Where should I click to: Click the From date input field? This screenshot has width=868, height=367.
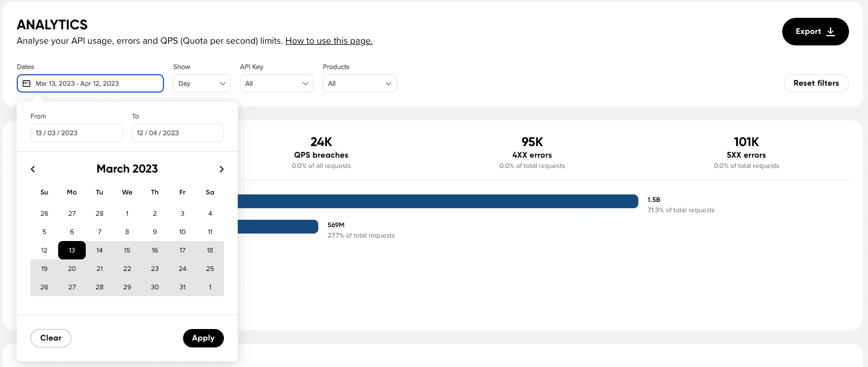(x=76, y=133)
